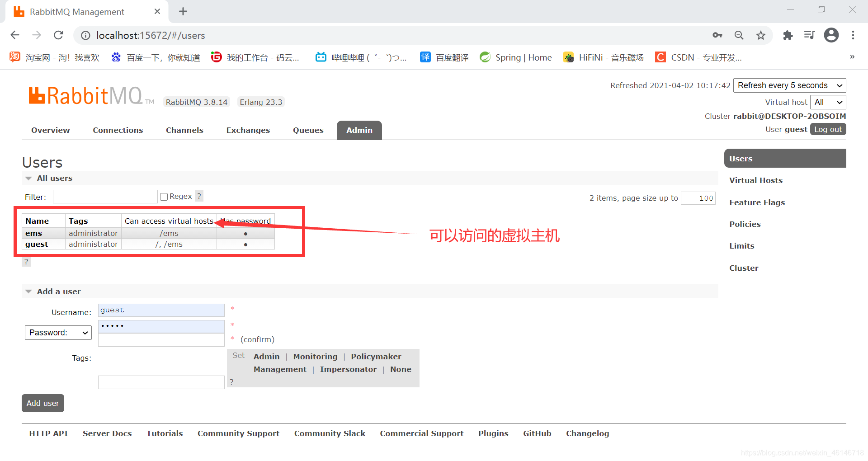Set the Monitoring tag

click(316, 357)
